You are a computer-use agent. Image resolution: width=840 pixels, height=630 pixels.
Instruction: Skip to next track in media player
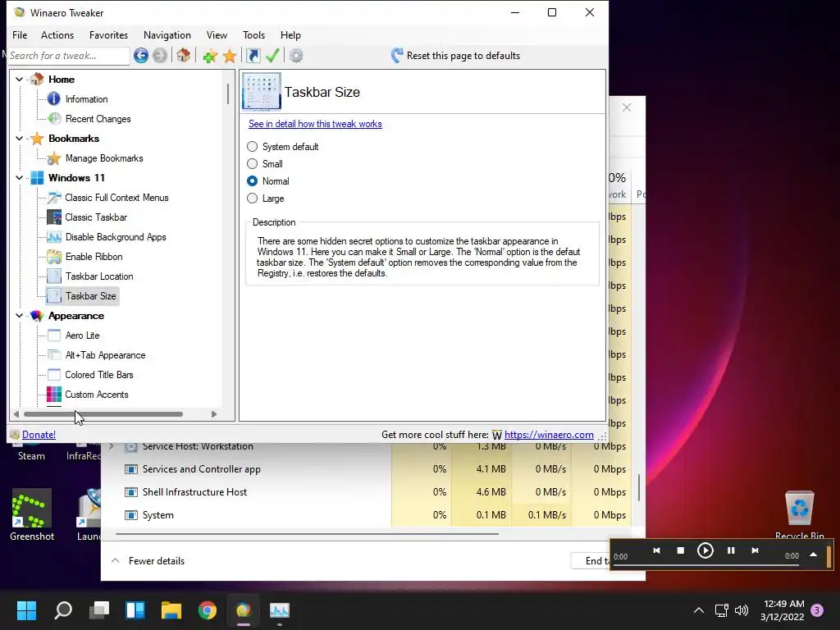[x=755, y=550]
